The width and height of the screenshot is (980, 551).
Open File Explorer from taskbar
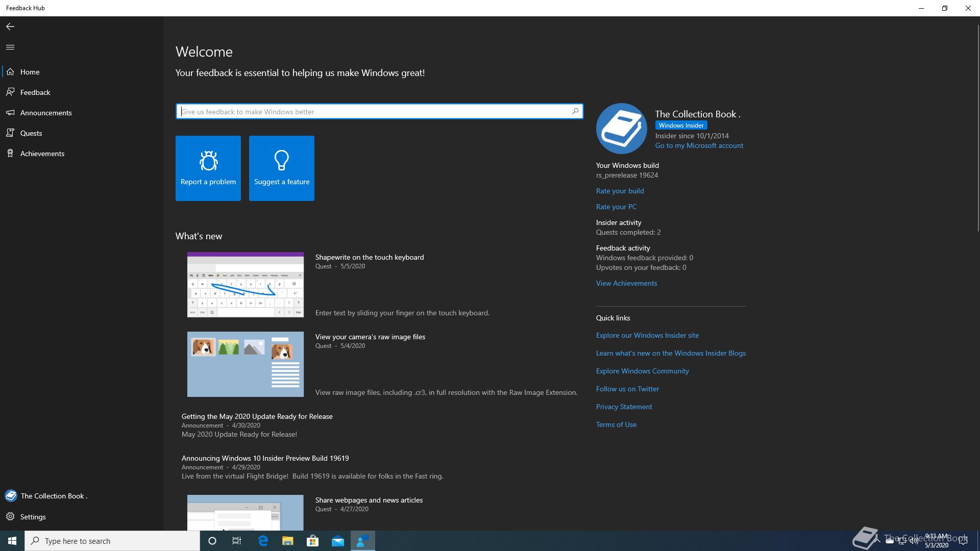click(288, 541)
